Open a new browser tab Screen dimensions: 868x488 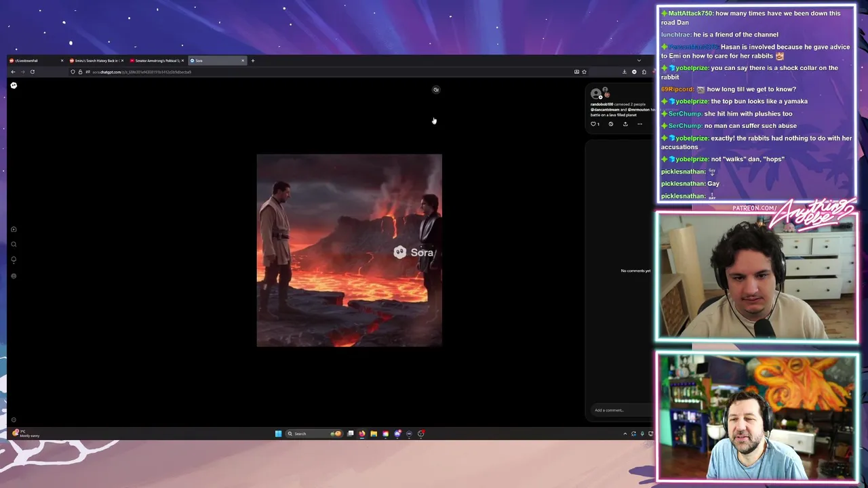click(x=253, y=60)
